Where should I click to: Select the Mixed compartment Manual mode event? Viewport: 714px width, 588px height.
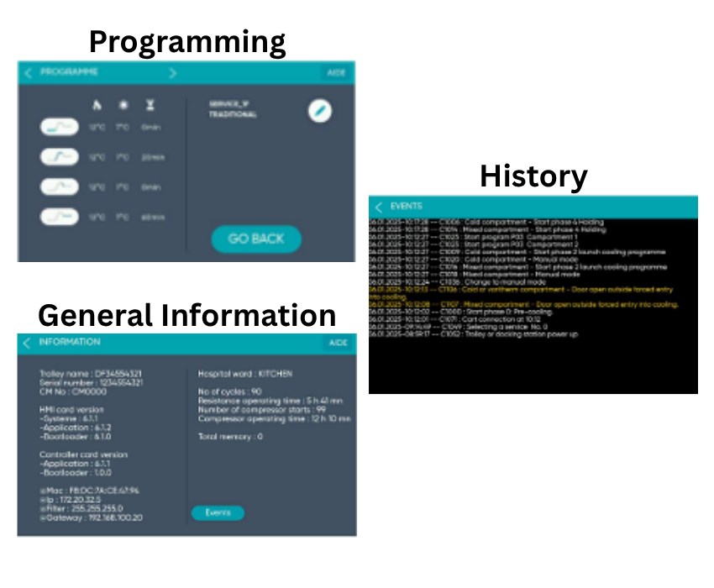(475, 274)
